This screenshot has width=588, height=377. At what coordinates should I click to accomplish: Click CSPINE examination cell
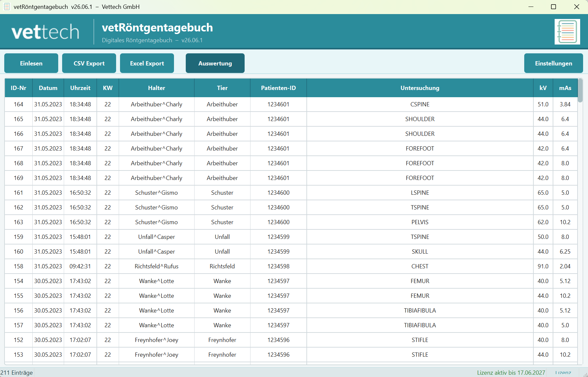[x=420, y=104]
